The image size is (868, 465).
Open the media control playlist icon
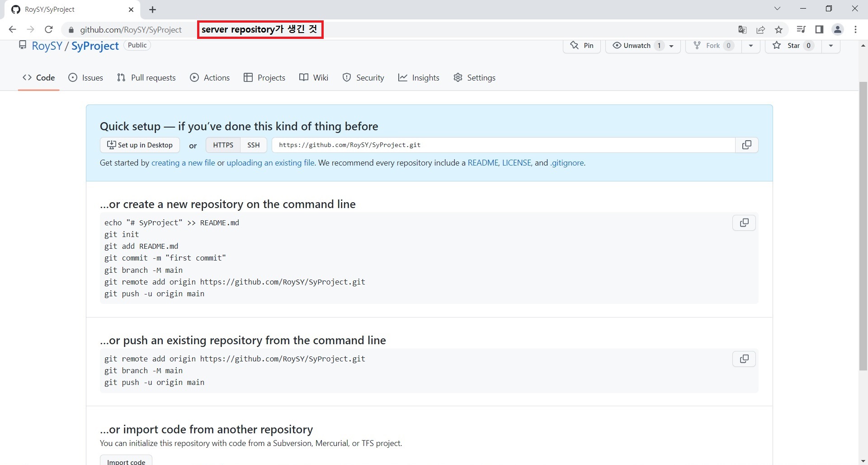[x=801, y=29]
